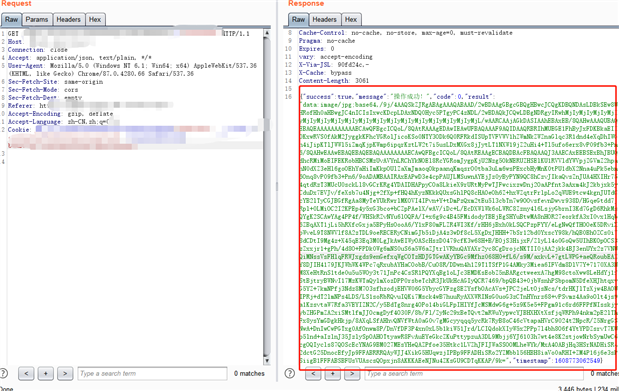Click the Request plus search options button

45,373
